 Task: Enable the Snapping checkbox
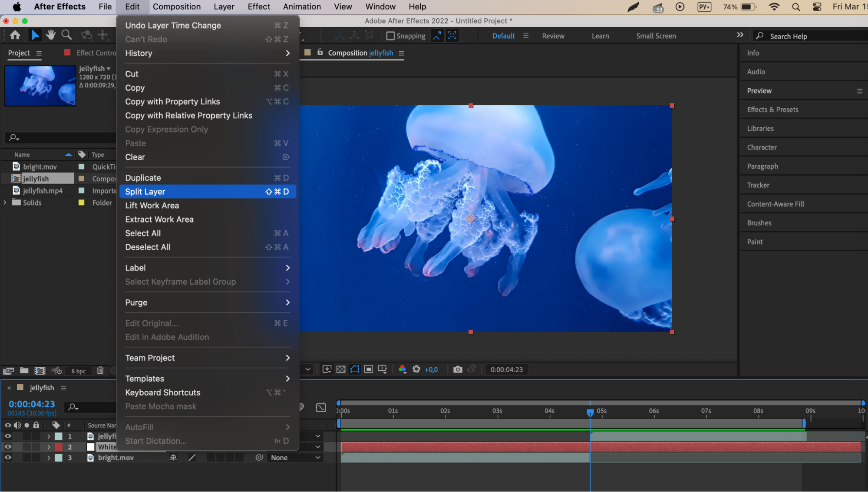(390, 36)
